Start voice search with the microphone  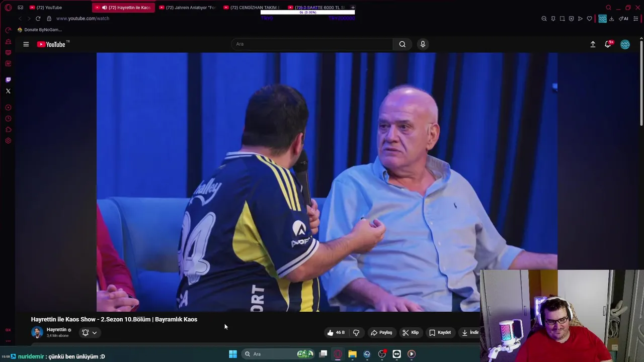[423, 44]
